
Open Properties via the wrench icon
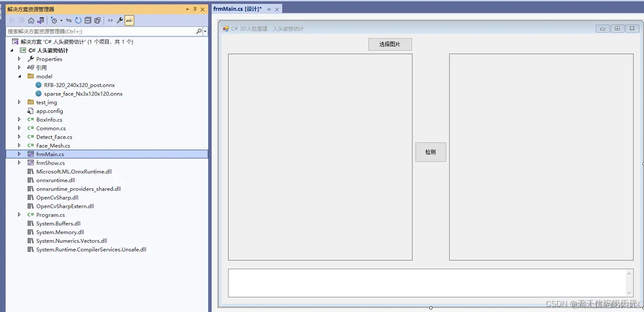[x=120, y=20]
